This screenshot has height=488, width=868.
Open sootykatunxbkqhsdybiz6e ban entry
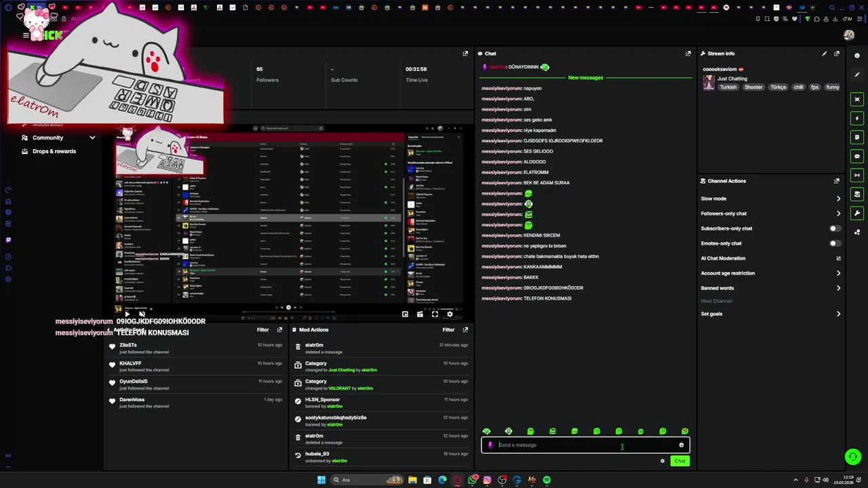click(x=336, y=418)
